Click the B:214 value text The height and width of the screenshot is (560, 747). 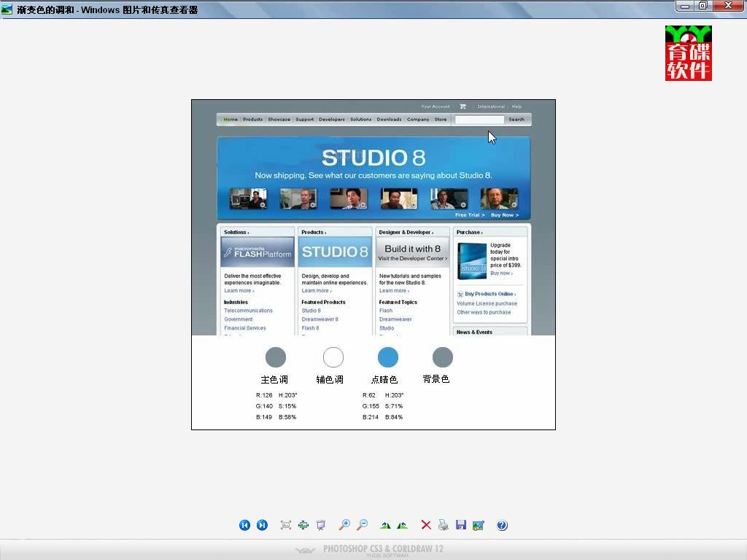370,417
